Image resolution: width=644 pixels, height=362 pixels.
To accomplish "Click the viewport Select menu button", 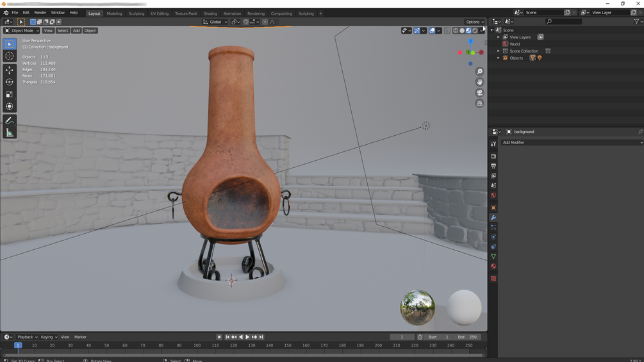I will (62, 30).
